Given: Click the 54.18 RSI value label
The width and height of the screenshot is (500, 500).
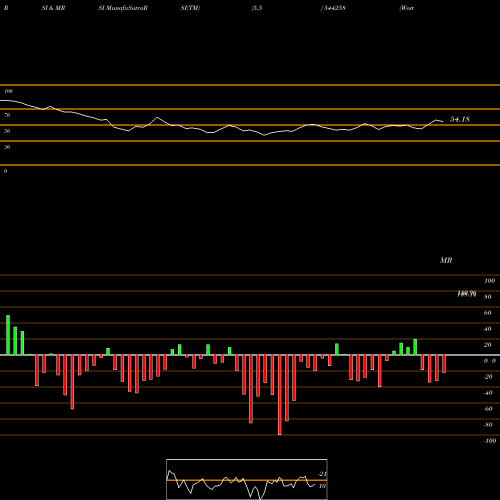Looking at the screenshot, I should click(x=460, y=119).
